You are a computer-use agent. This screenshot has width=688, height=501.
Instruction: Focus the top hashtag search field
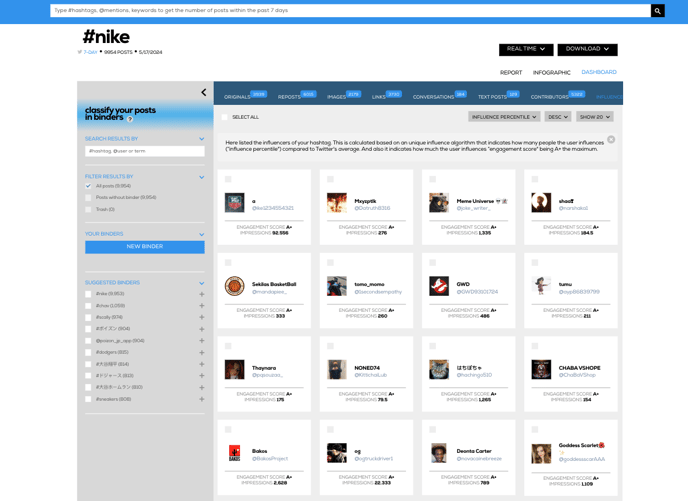coord(350,11)
